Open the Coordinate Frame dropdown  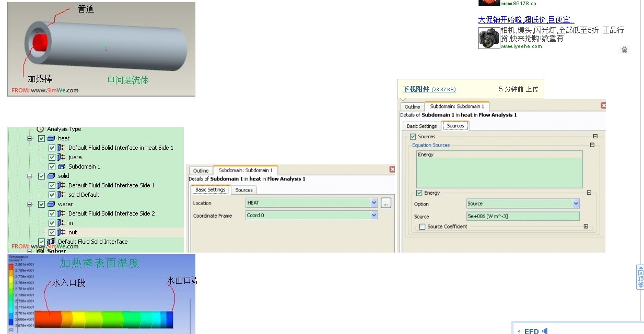tap(373, 216)
